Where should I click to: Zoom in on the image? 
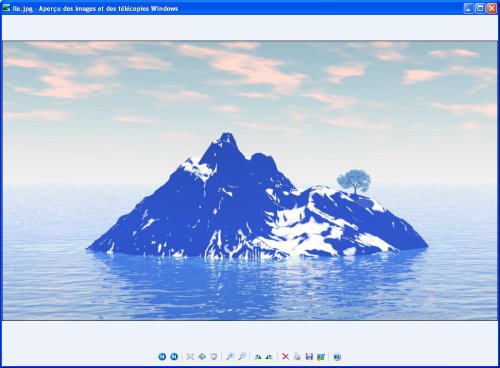(230, 357)
